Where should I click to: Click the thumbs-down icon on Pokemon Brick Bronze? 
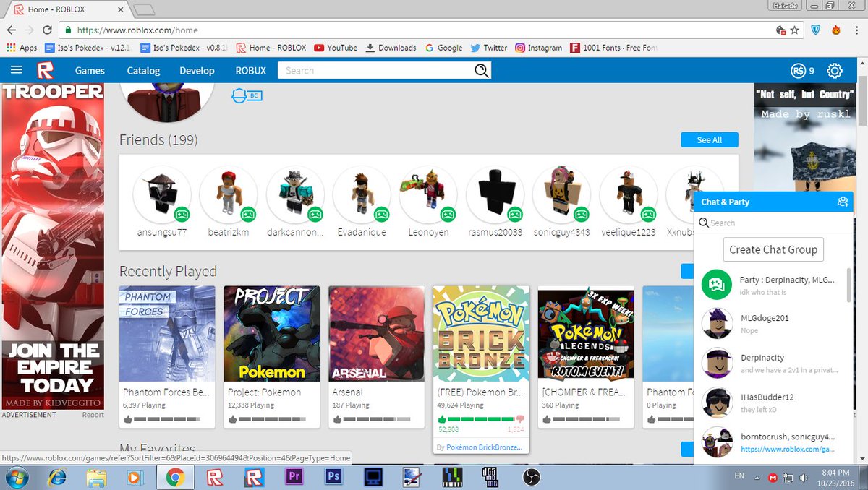pos(519,418)
